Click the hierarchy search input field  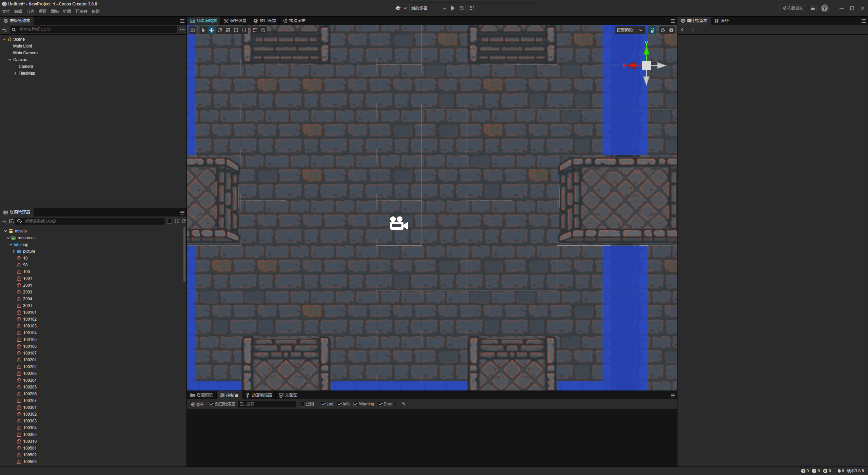(x=95, y=30)
